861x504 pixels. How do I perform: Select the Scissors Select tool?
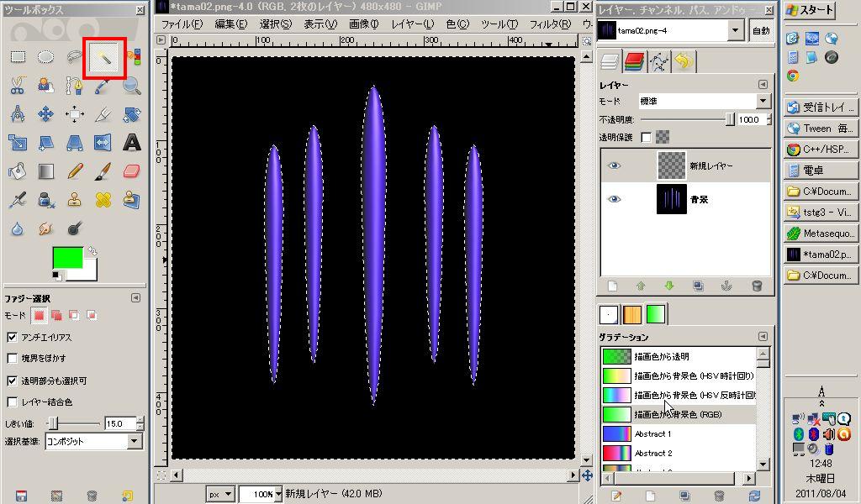point(18,86)
